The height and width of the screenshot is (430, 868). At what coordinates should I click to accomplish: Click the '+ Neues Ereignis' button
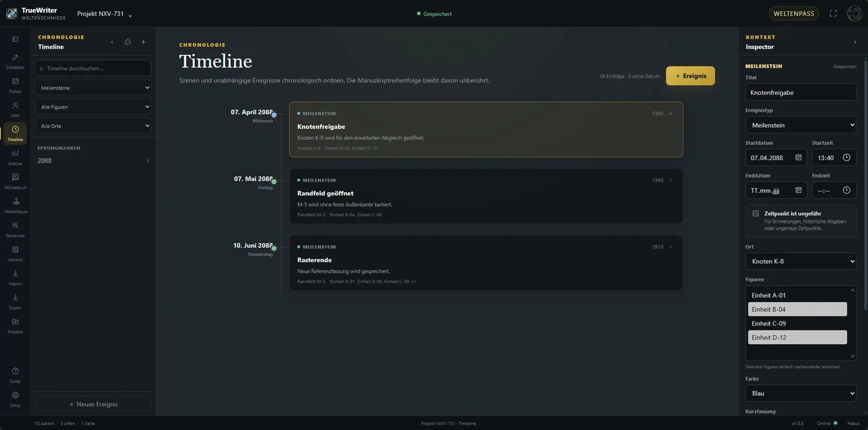click(93, 404)
